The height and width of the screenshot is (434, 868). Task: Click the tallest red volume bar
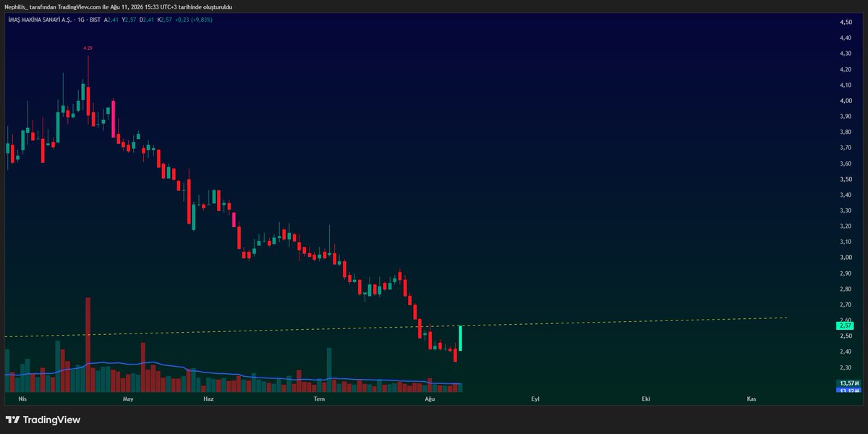tap(88, 344)
